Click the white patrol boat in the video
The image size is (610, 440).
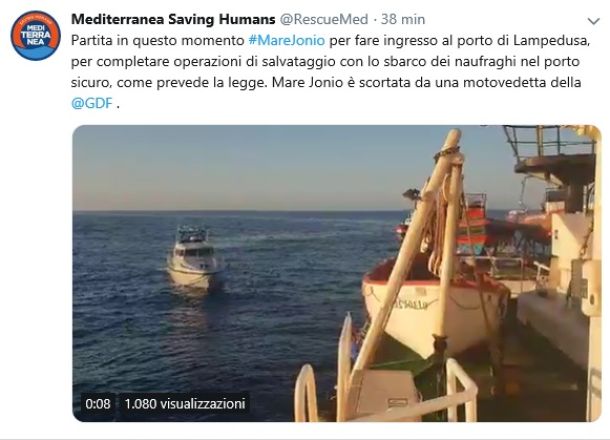pyautogui.click(x=195, y=259)
